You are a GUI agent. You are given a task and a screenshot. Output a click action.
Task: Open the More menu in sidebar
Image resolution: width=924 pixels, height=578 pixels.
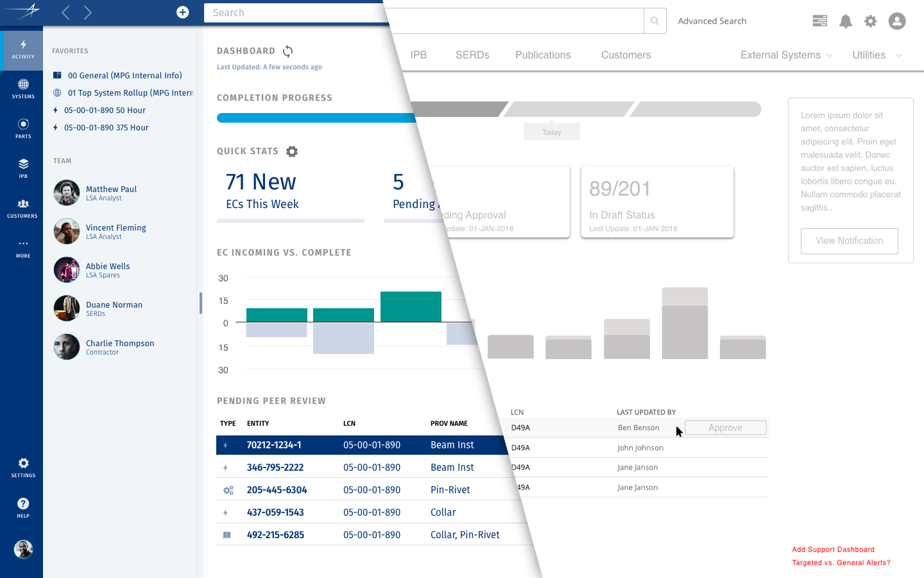point(23,247)
